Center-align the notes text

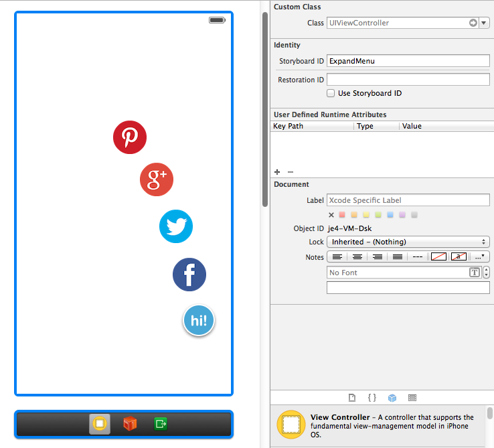357,257
